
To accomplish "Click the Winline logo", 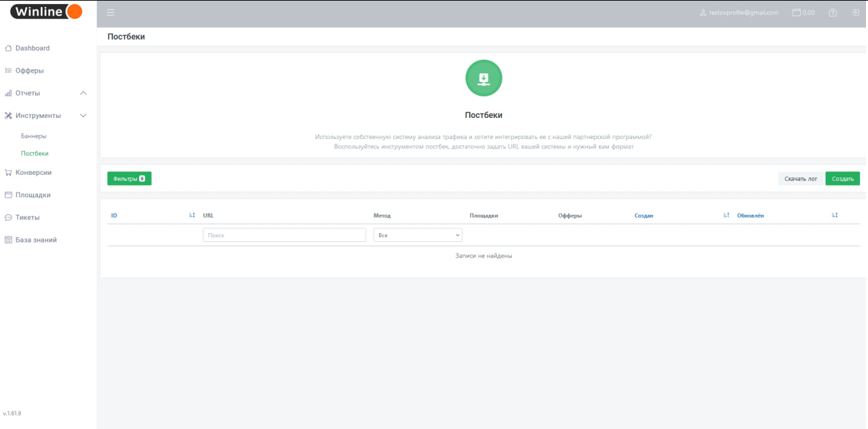I will click(46, 12).
